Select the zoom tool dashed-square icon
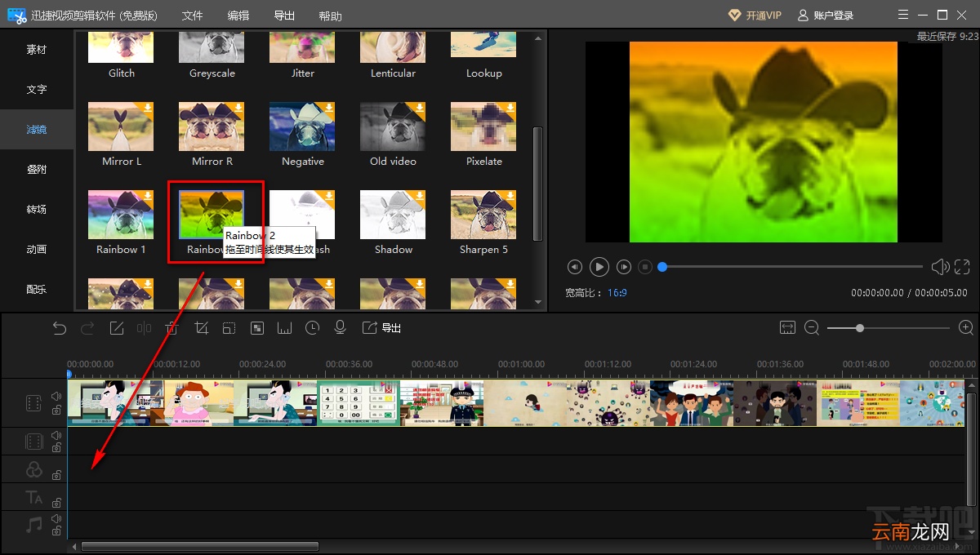The height and width of the screenshot is (555, 980). (x=229, y=328)
